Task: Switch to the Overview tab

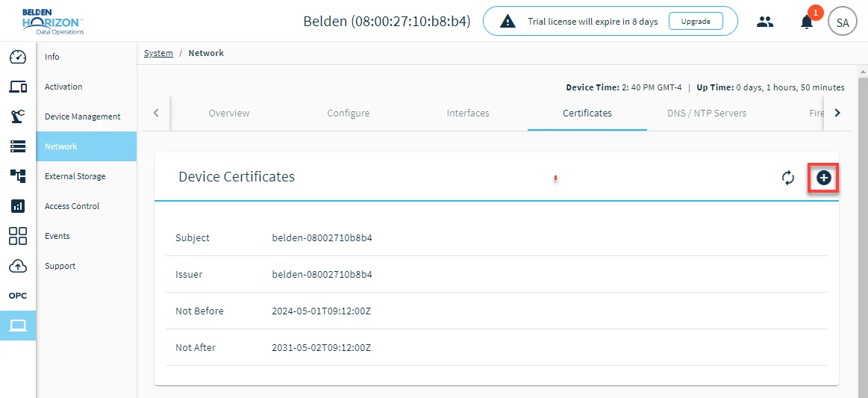Action: tap(229, 113)
